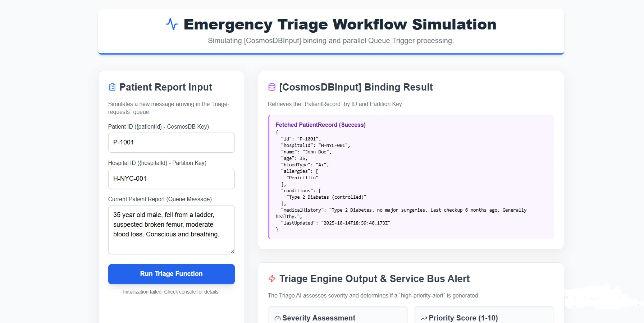Click the Fetched PatientRecord (Success) label
This screenshot has width=644, height=323.
coord(320,125)
